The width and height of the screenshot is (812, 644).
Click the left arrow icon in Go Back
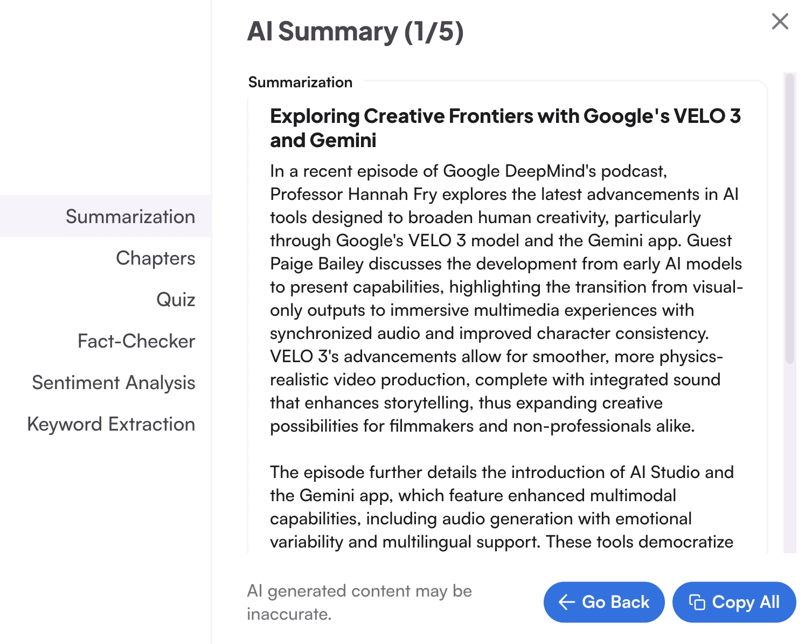coord(566,602)
